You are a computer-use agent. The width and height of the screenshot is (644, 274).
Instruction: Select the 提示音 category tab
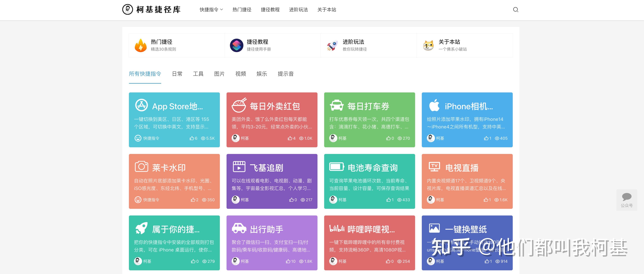point(285,74)
